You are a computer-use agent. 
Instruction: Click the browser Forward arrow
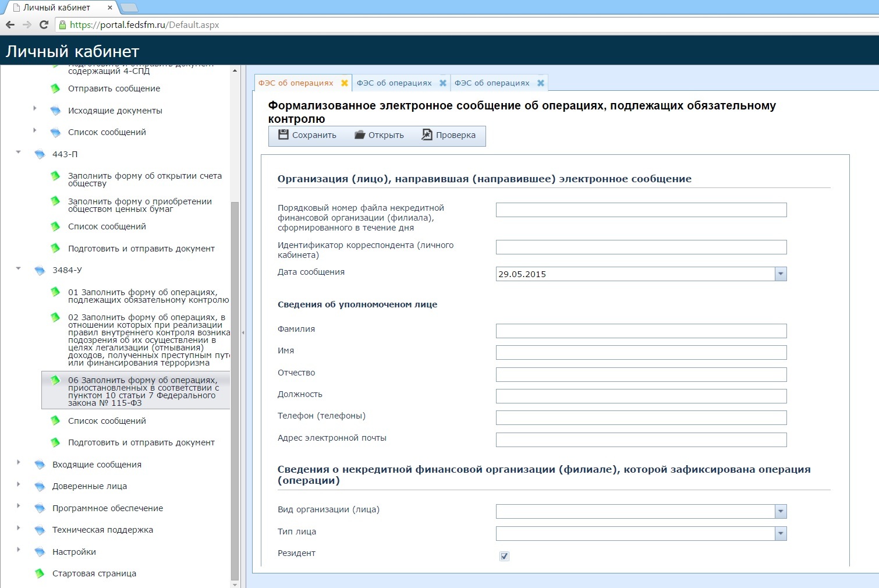(27, 24)
